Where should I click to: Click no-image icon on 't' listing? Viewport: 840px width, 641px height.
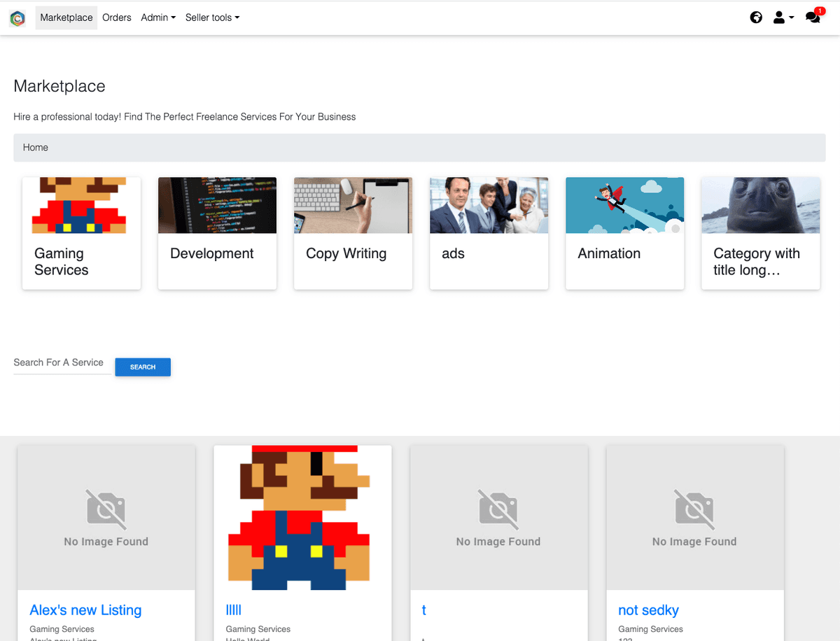(498, 508)
